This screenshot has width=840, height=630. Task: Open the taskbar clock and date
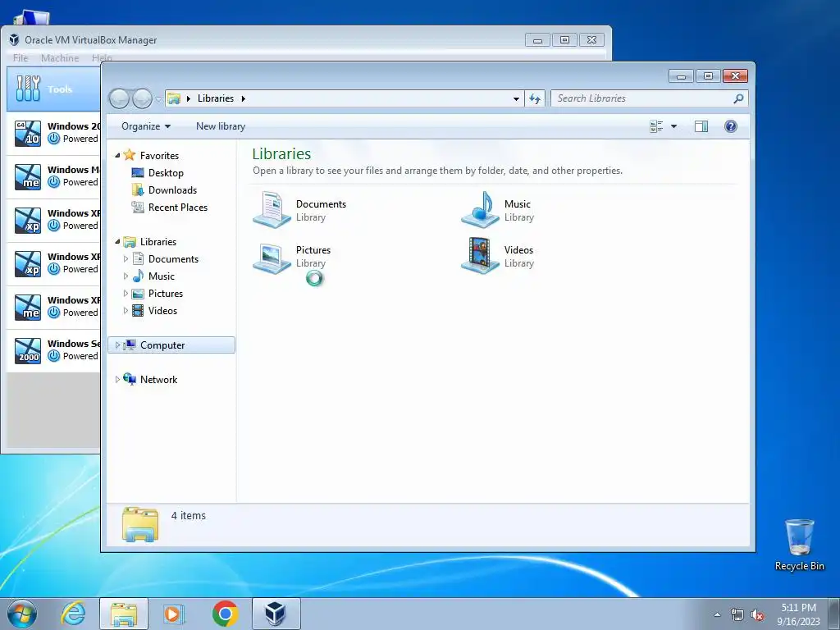click(x=798, y=614)
